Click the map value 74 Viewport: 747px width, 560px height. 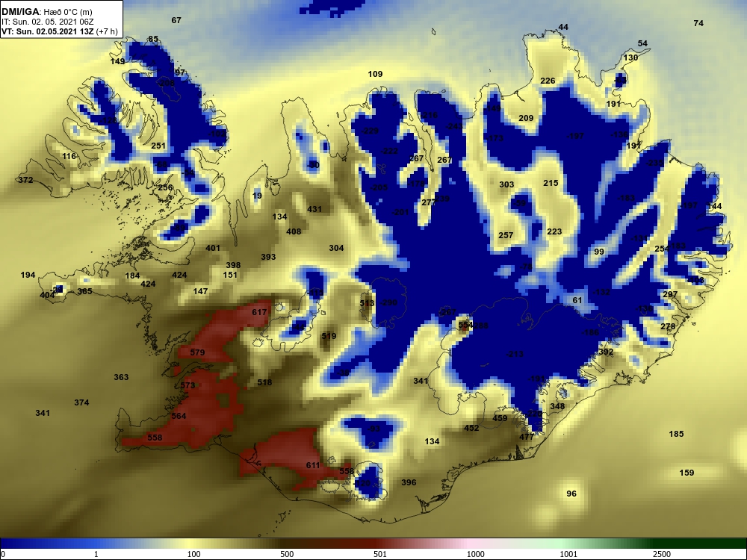click(698, 23)
